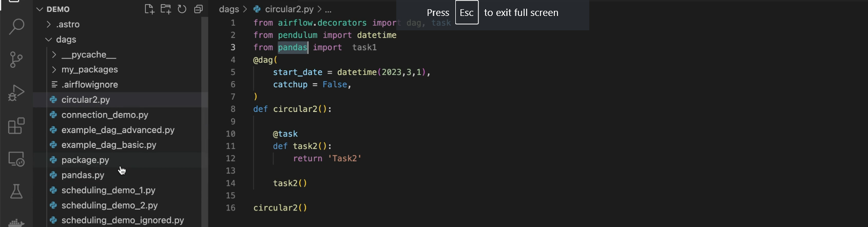Open scheduling_demo_ignored.py
Viewport: 868px width, 227px height.
click(x=123, y=220)
